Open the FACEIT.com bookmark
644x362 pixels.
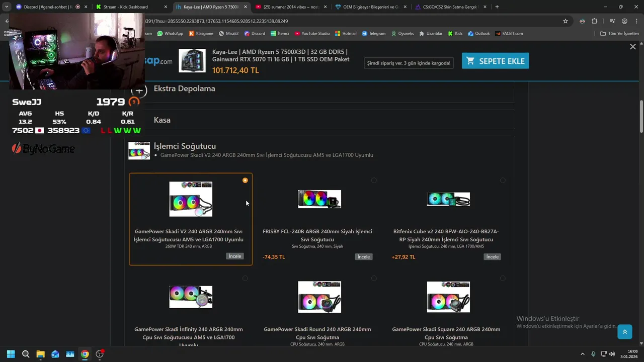pos(509,34)
